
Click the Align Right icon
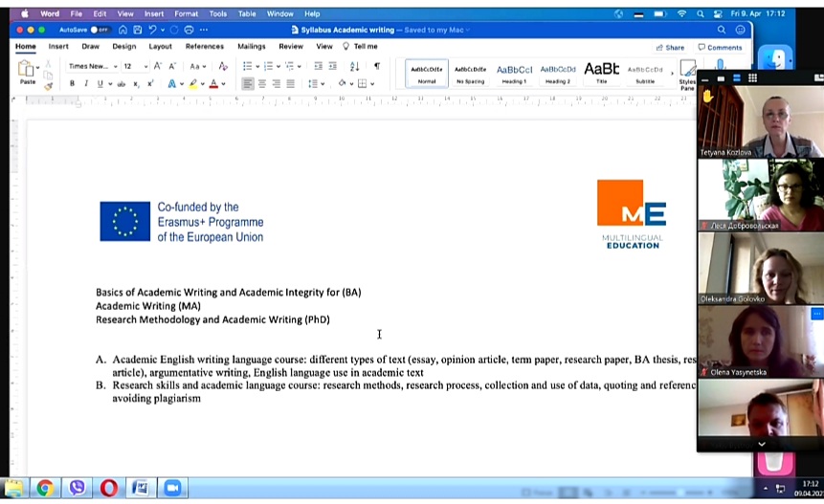click(x=277, y=83)
